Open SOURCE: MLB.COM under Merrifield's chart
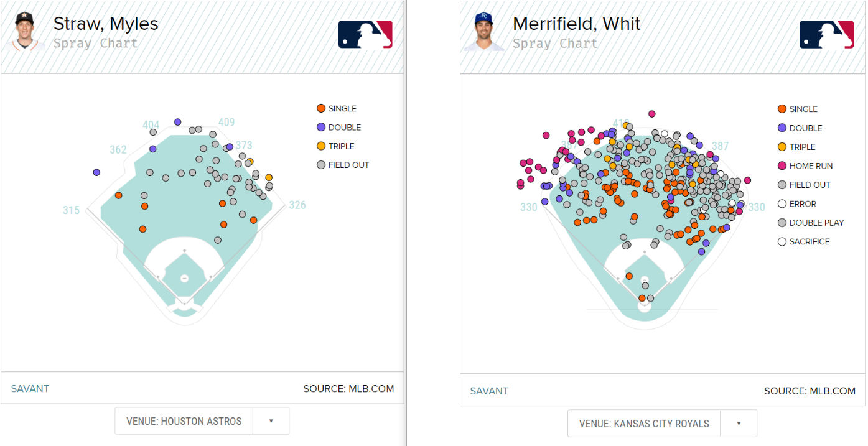 [x=810, y=391]
